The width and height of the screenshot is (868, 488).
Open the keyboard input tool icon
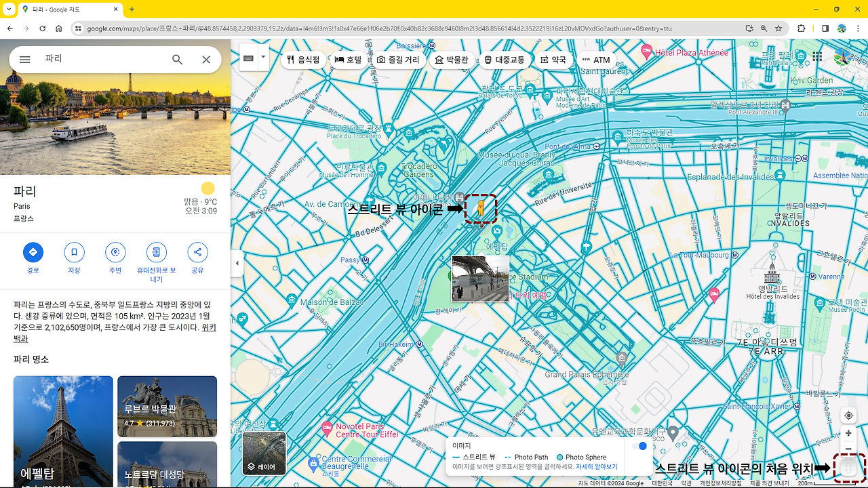coord(249,59)
